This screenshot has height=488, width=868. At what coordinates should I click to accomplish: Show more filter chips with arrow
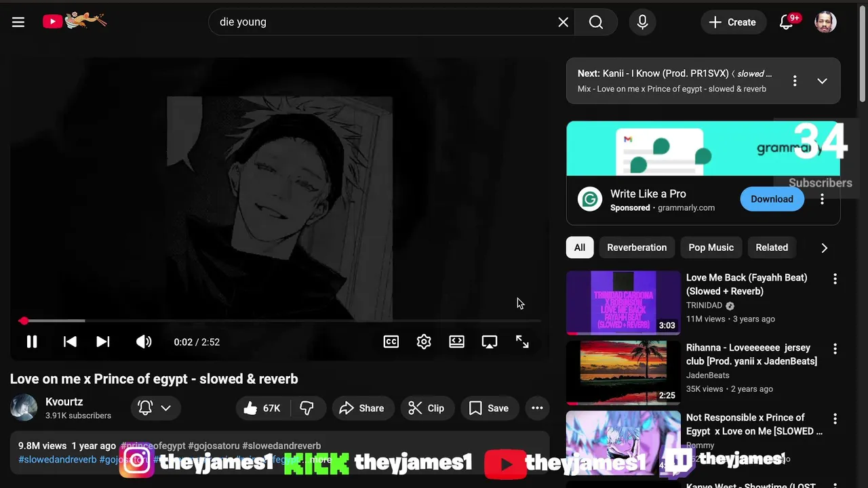pyautogui.click(x=824, y=248)
